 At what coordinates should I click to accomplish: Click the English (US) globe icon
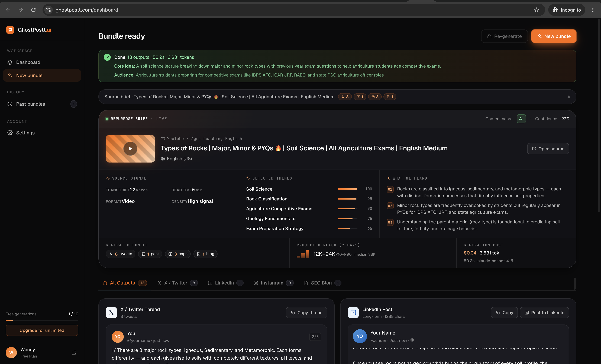click(x=163, y=159)
